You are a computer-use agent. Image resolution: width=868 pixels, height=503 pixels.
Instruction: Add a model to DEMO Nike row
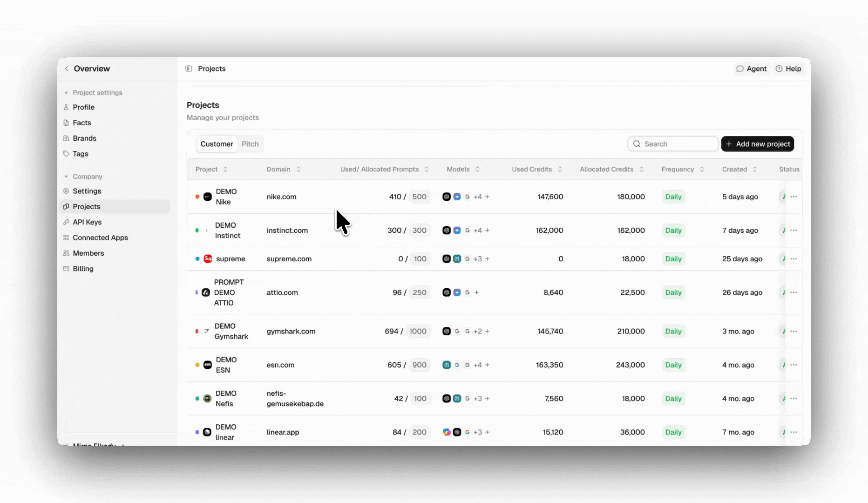coord(488,197)
